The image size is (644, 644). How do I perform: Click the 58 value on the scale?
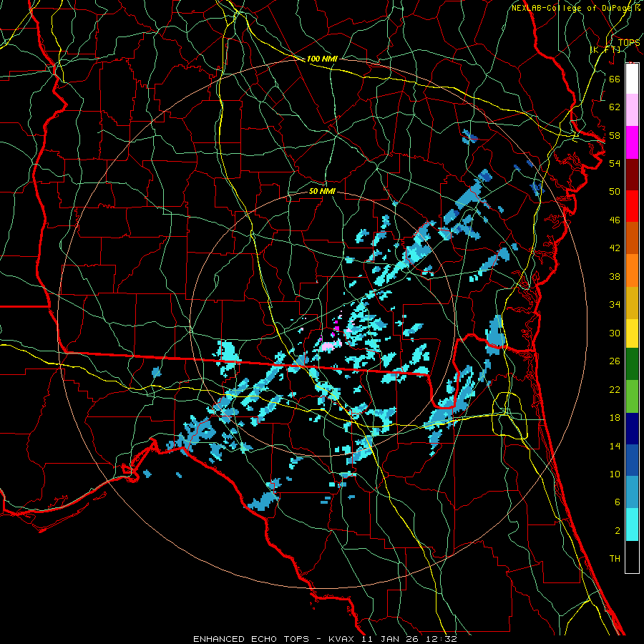point(615,135)
